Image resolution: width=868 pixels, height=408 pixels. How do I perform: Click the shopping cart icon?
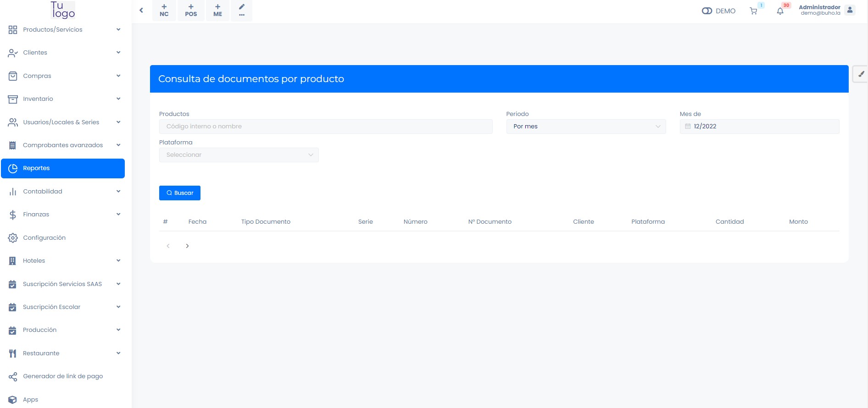coord(753,11)
